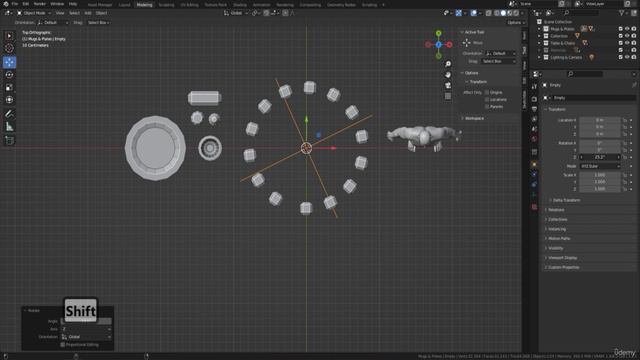Open the Orientation Default dropdown in header
This screenshot has width=640, height=360.
pos(53,23)
